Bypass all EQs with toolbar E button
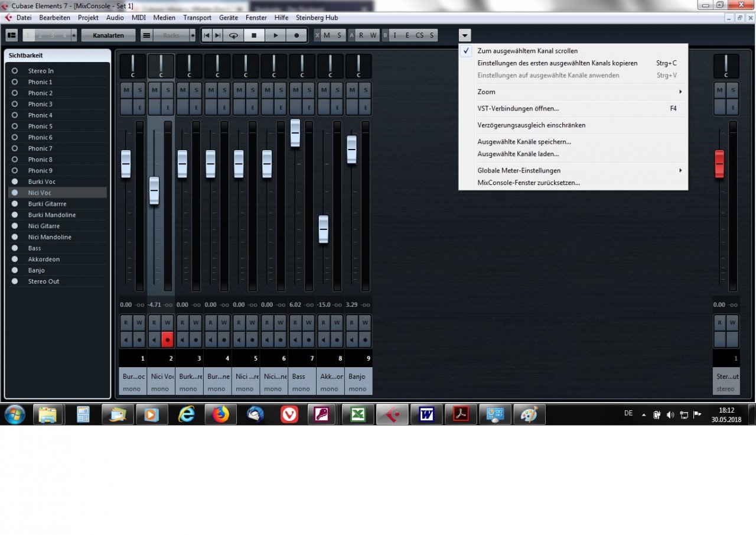This screenshot has width=756, height=535. click(x=407, y=35)
